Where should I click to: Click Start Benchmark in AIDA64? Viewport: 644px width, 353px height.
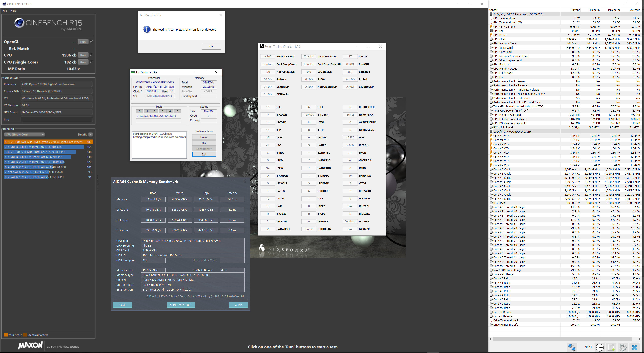click(180, 305)
